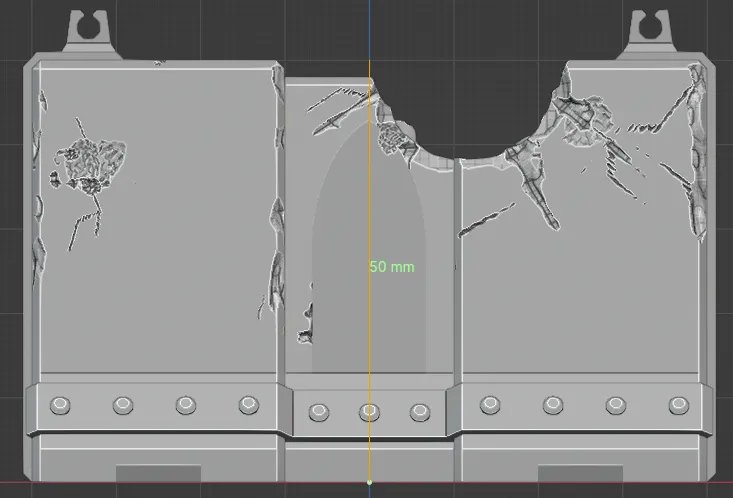The width and height of the screenshot is (733, 498).
Task: Select the fourth rivet on left panel
Action: pyautogui.click(x=248, y=405)
